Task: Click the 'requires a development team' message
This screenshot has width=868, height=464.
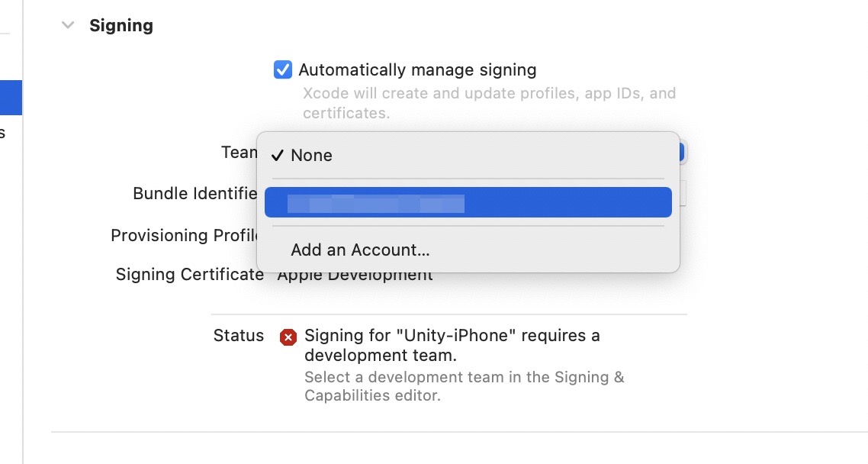Action: (x=452, y=345)
